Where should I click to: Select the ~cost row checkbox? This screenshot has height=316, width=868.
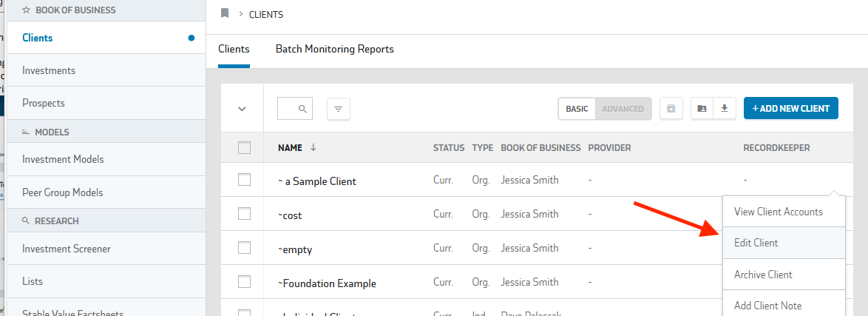[245, 214]
